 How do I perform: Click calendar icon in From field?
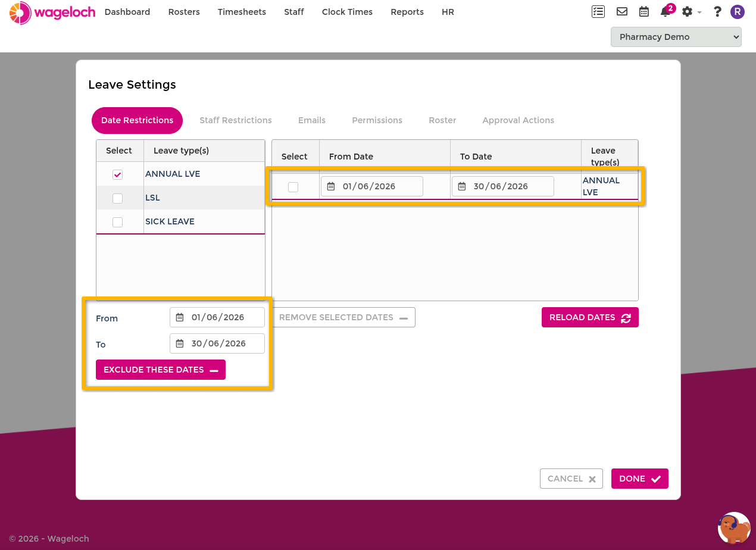click(x=180, y=317)
